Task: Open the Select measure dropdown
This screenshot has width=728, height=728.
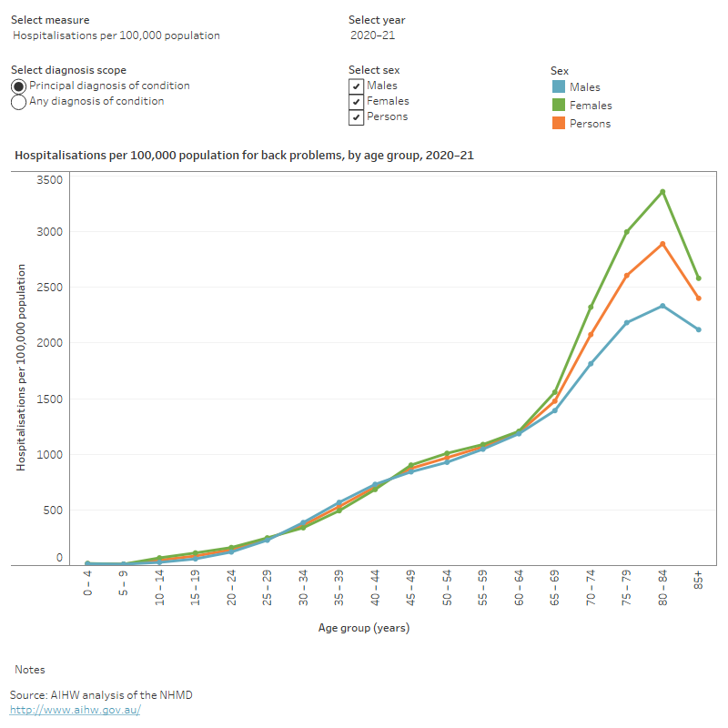Action: point(116,35)
